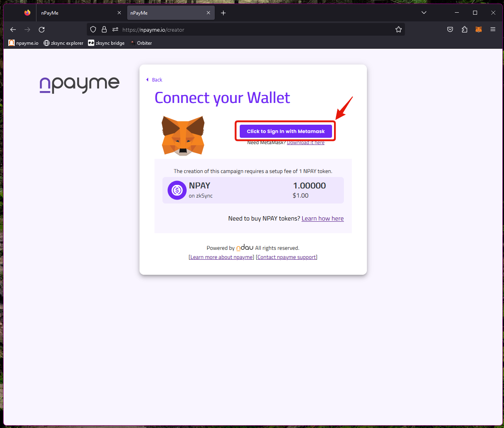Open Contact npayme support link

click(286, 257)
